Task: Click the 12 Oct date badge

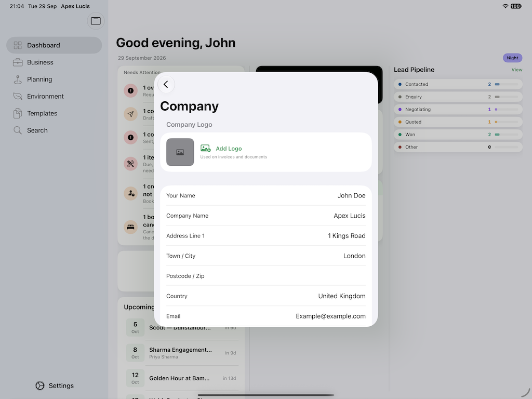Action: click(135, 378)
